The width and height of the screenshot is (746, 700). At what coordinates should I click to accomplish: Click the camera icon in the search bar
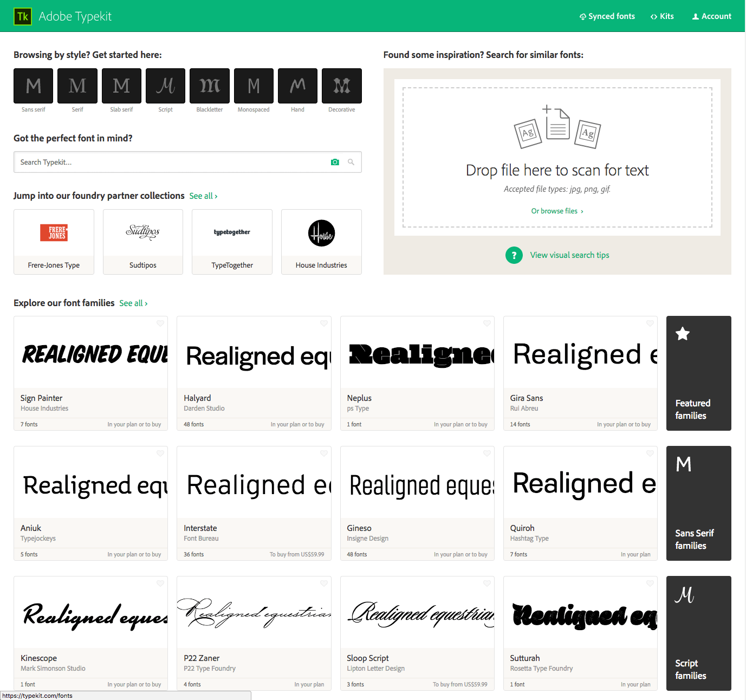click(334, 162)
